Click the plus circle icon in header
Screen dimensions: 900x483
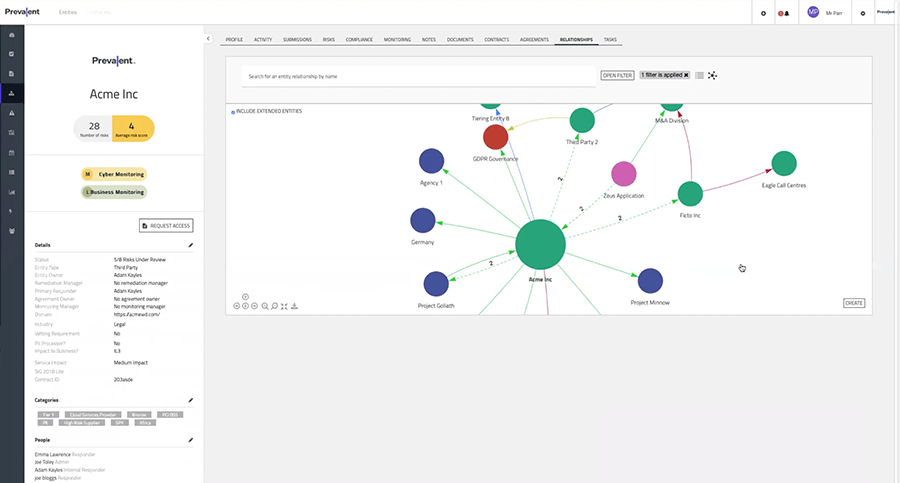[x=763, y=13]
